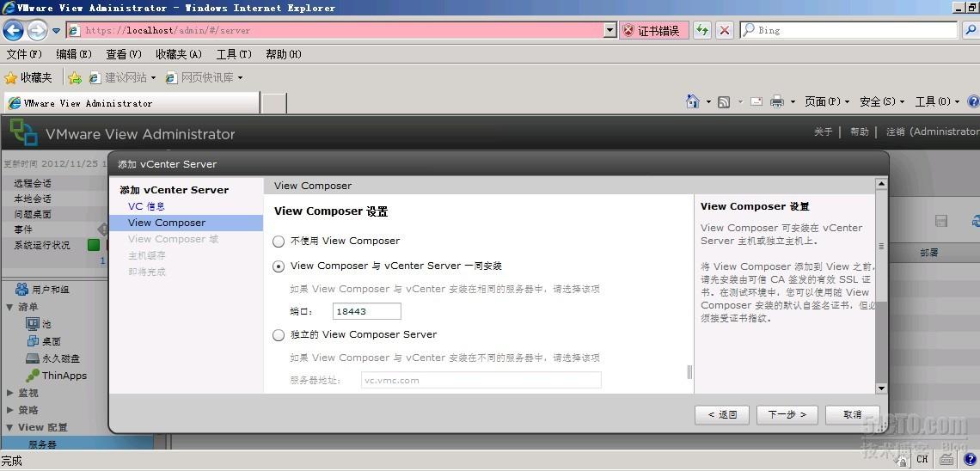Expand the 监视 monitoring section
The height and width of the screenshot is (471, 980).
10,393
